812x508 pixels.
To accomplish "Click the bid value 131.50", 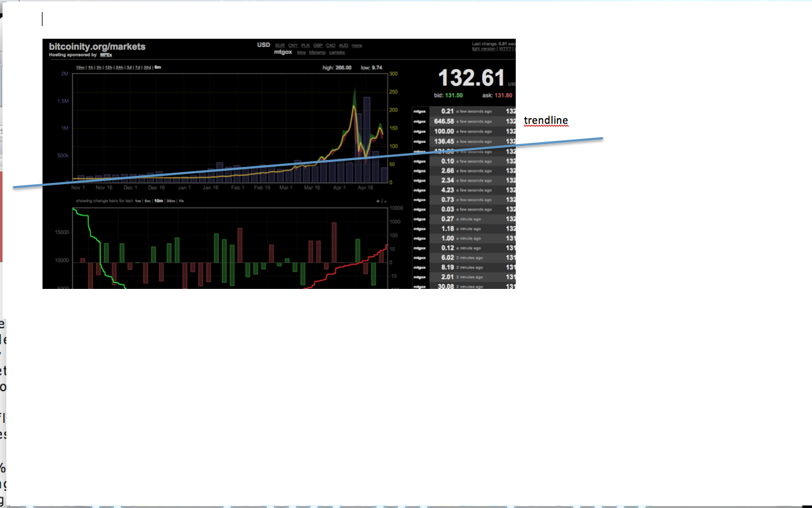I will [x=454, y=95].
